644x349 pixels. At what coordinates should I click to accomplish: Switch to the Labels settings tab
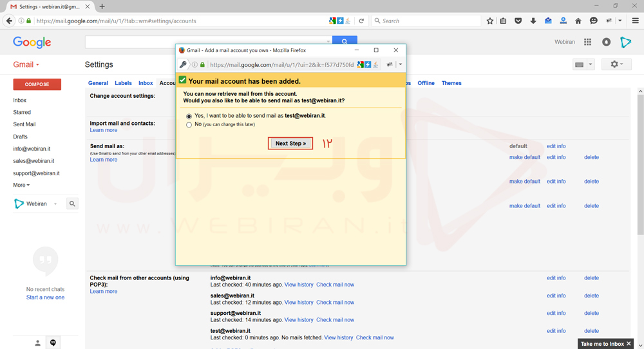tap(123, 83)
